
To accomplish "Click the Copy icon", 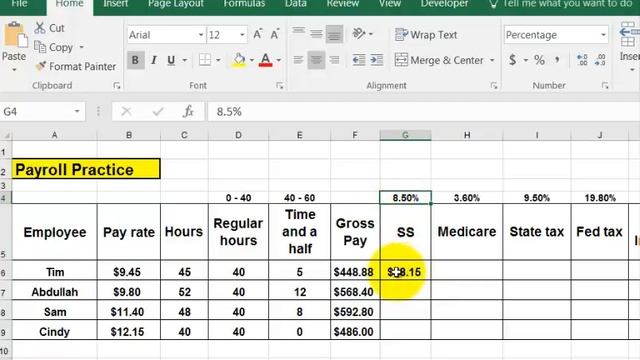I will tap(40, 47).
